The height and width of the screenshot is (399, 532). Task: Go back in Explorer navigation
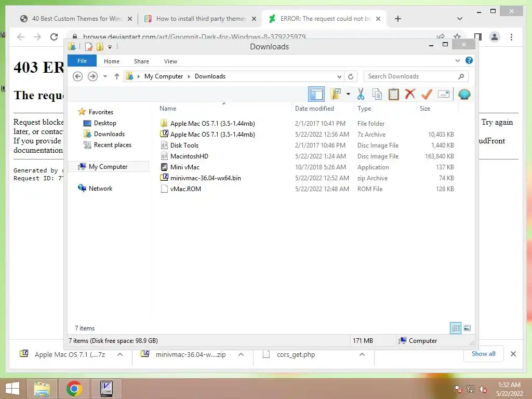(x=78, y=76)
